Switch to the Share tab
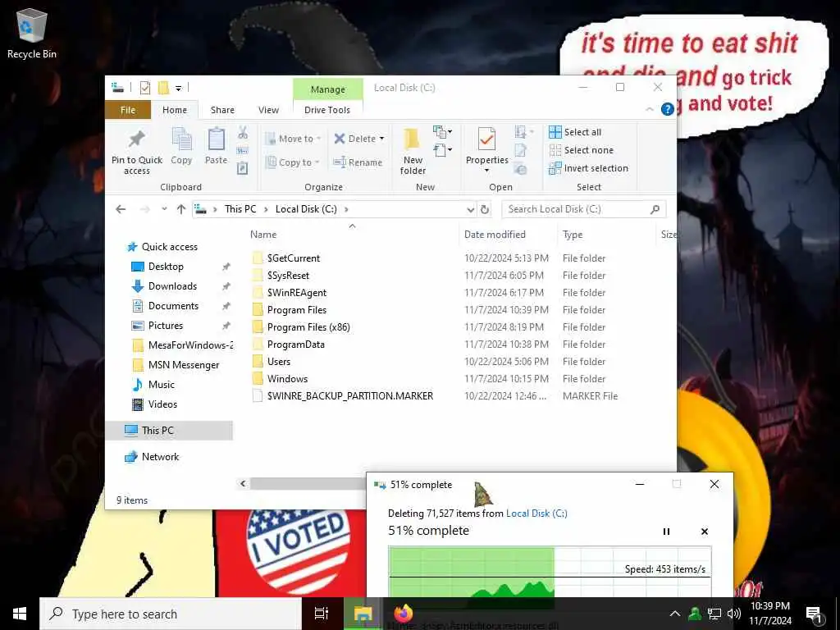Viewport: 840px width, 630px height. click(x=222, y=110)
